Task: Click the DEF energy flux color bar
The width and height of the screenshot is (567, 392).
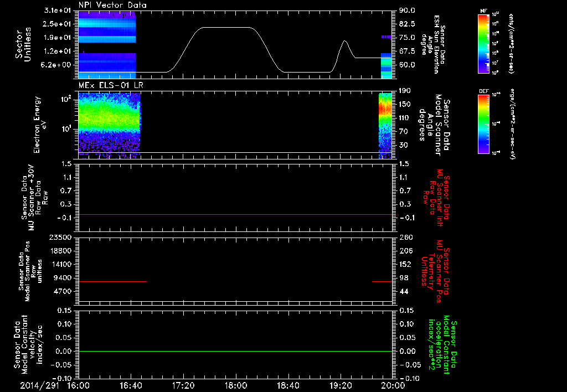Action: (483, 123)
